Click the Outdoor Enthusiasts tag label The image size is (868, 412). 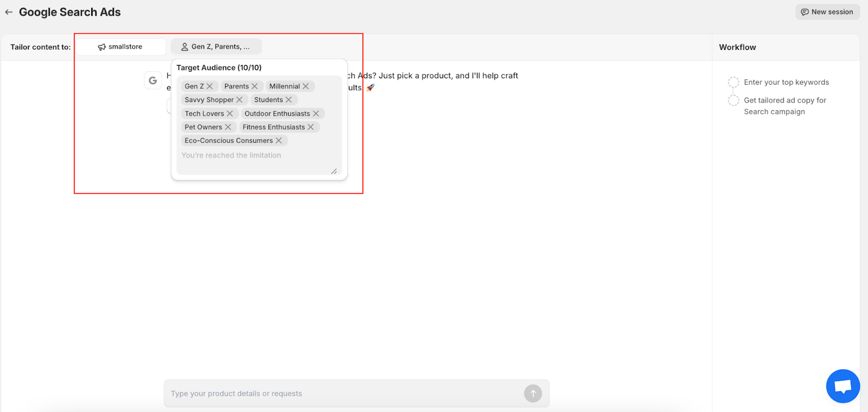click(277, 113)
